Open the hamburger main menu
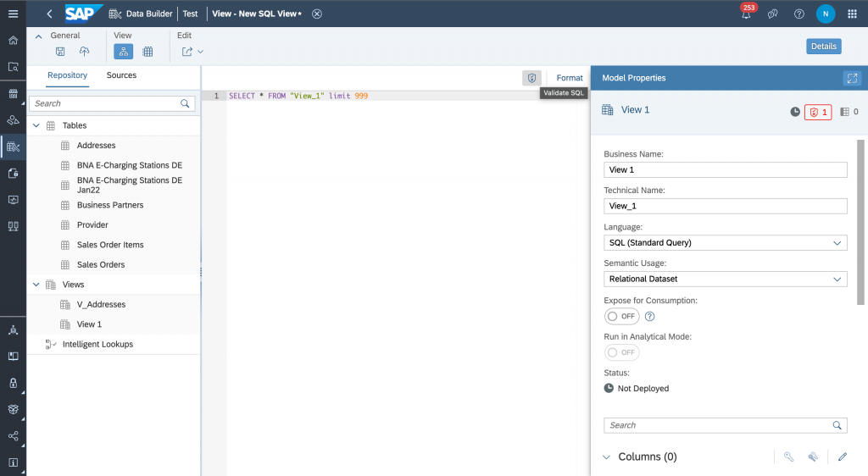The width and height of the screenshot is (868, 476). pos(14,14)
